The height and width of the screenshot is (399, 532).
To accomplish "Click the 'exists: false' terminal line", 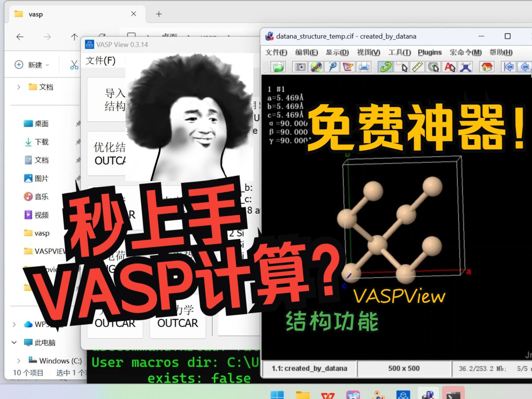I will point(199,378).
